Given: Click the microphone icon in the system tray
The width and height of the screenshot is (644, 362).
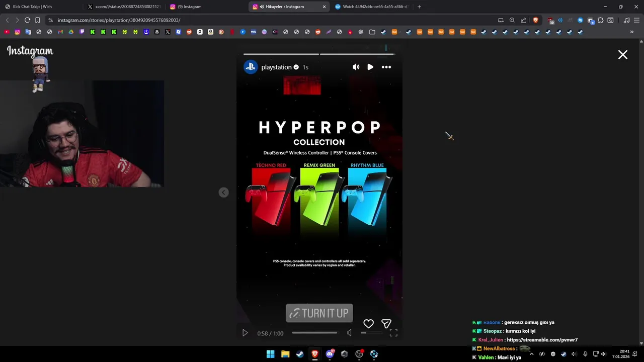Looking at the screenshot, I should (x=585, y=354).
